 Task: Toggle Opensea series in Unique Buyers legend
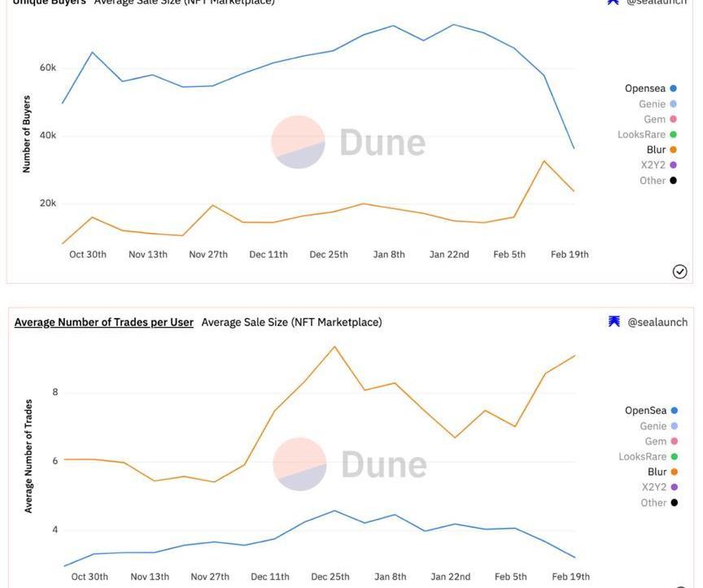(x=645, y=89)
